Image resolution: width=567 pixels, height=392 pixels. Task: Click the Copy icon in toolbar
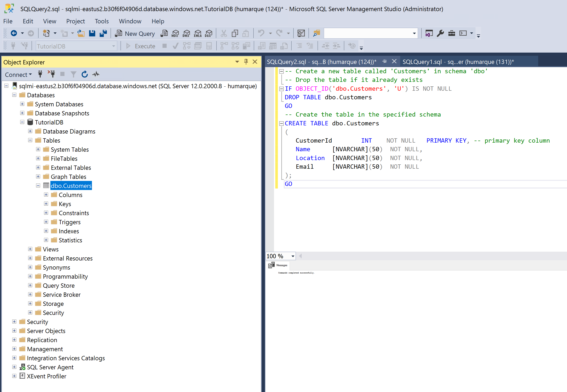click(235, 33)
